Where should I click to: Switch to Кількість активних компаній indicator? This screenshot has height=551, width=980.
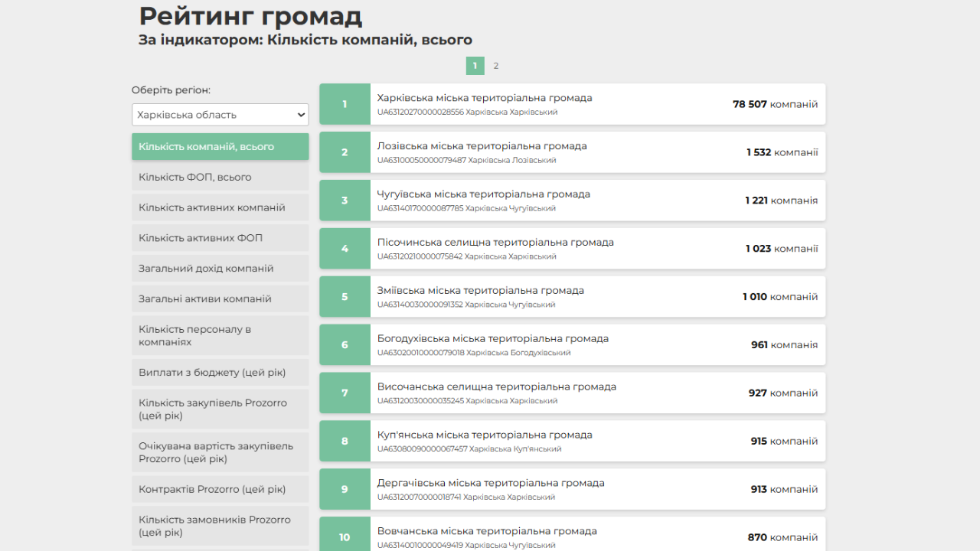[220, 207]
